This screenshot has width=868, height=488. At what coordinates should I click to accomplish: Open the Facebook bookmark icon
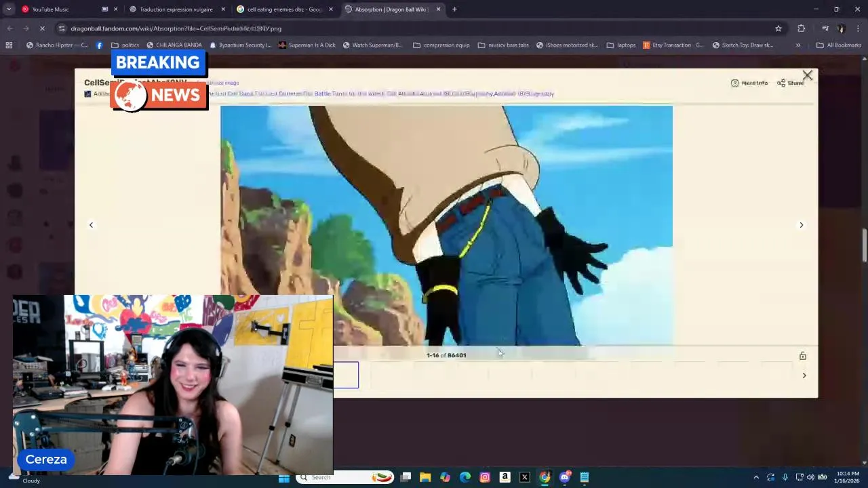[100, 45]
